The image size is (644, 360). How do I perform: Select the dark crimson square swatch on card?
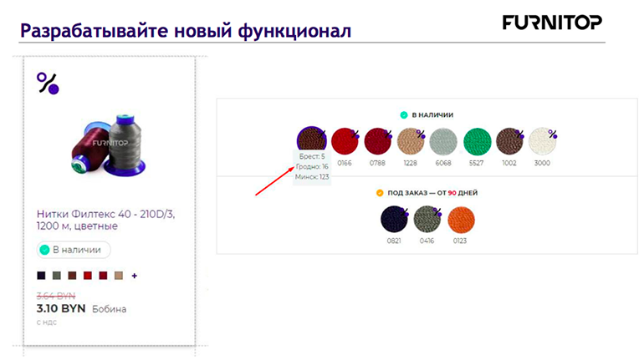coord(103,276)
